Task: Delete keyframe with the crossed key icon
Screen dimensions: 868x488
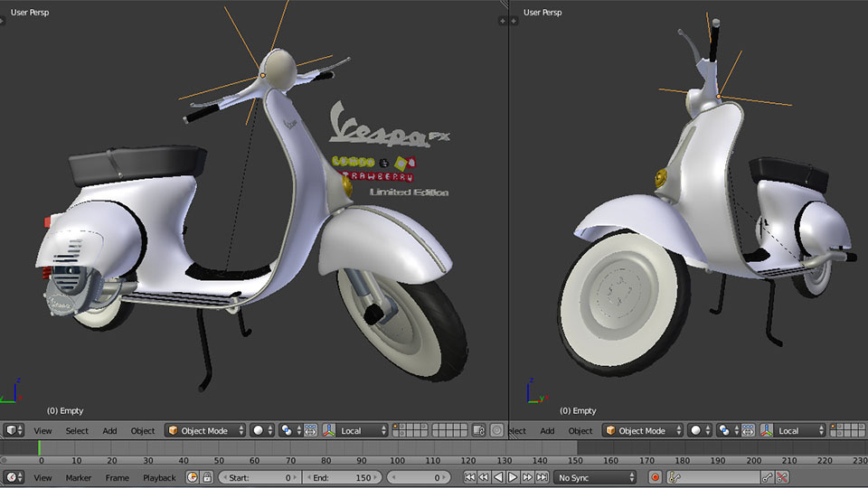Action: point(782,477)
